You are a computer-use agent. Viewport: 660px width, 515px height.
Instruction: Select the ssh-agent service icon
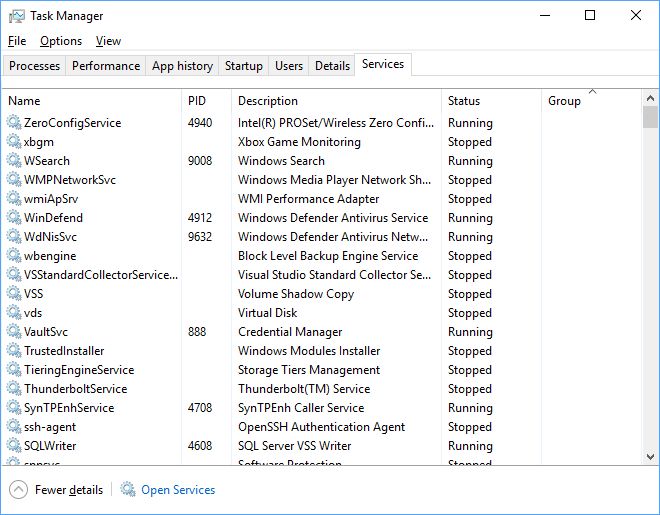coord(14,427)
